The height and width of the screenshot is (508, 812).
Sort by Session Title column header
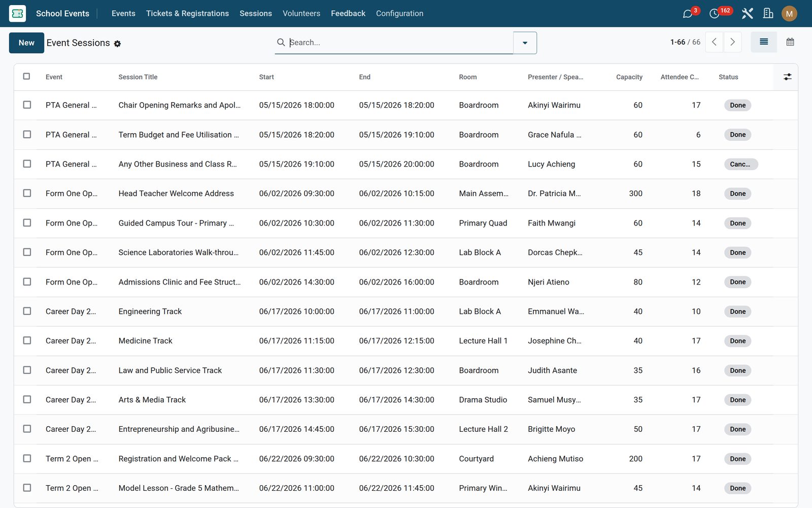pos(138,77)
